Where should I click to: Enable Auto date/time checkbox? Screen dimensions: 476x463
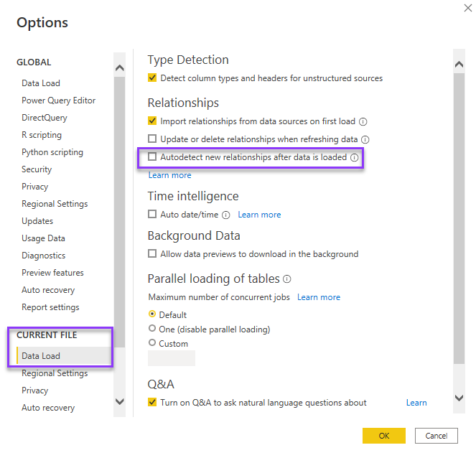(x=152, y=214)
